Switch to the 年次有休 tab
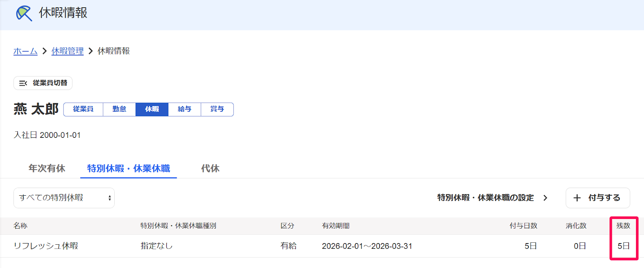This screenshot has width=644, height=268. (47, 168)
